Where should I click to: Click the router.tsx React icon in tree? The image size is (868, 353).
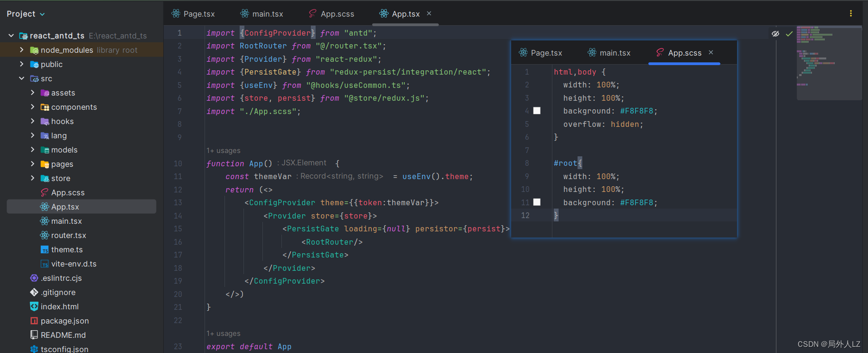[x=45, y=235]
